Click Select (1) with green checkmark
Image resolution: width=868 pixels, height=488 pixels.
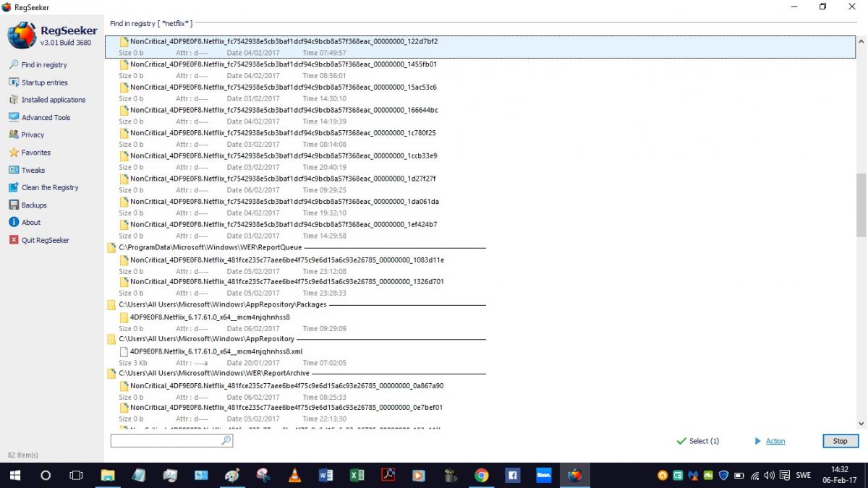point(697,441)
